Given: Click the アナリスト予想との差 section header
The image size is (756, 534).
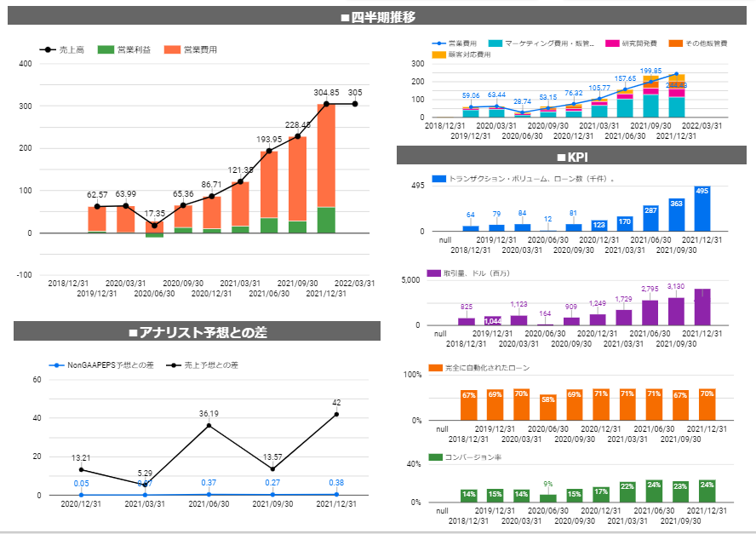Looking at the screenshot, I should tap(198, 332).
